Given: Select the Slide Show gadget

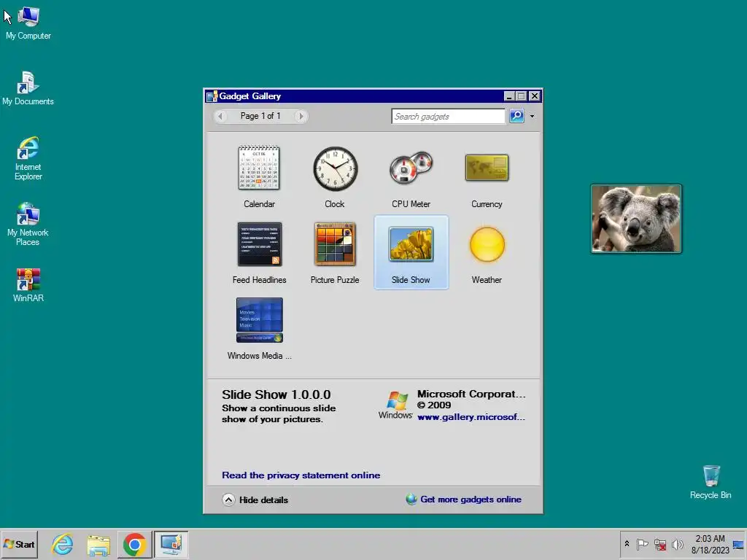Looking at the screenshot, I should coord(411,252).
